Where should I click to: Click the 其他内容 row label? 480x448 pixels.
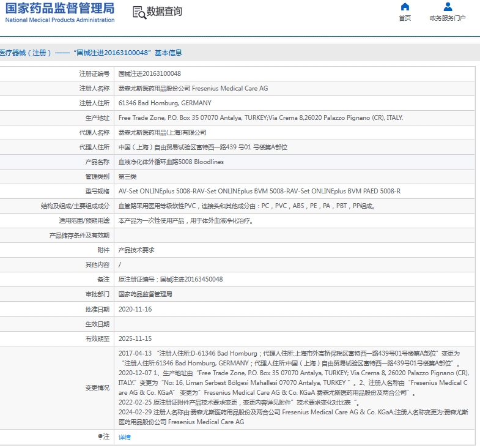point(97,265)
